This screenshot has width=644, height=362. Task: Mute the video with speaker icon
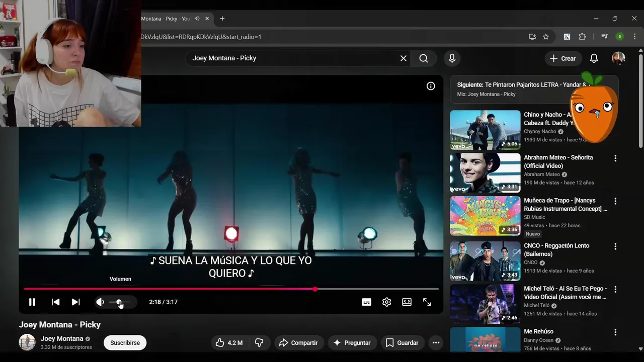tap(100, 302)
